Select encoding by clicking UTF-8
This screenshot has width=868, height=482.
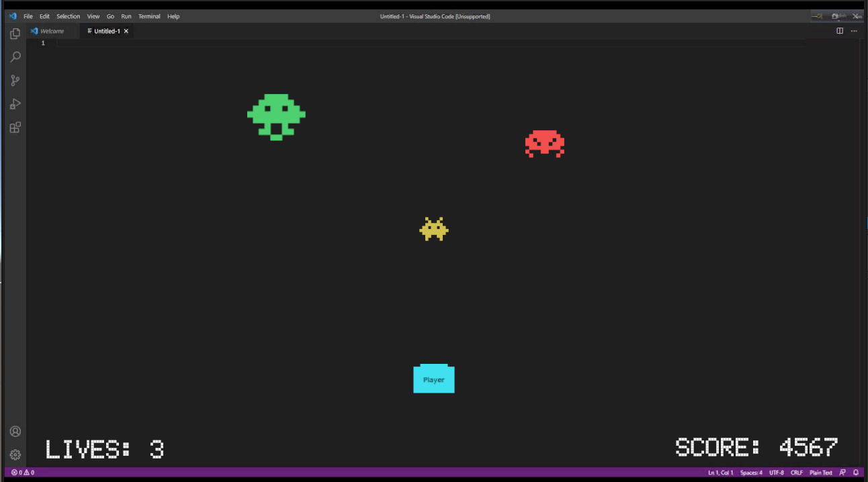tap(777, 473)
